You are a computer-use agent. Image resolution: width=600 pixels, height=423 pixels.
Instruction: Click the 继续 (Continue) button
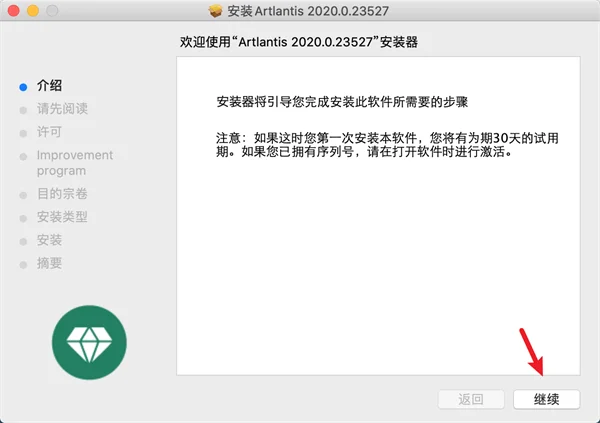(x=546, y=399)
